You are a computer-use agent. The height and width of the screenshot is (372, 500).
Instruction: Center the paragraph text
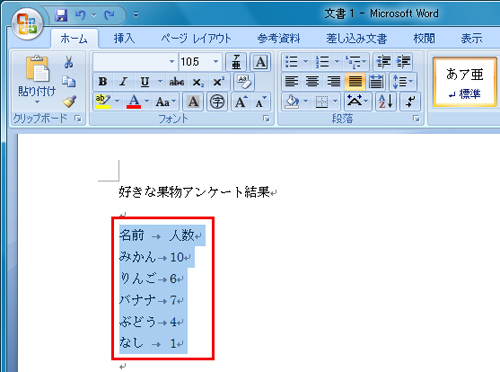312,82
